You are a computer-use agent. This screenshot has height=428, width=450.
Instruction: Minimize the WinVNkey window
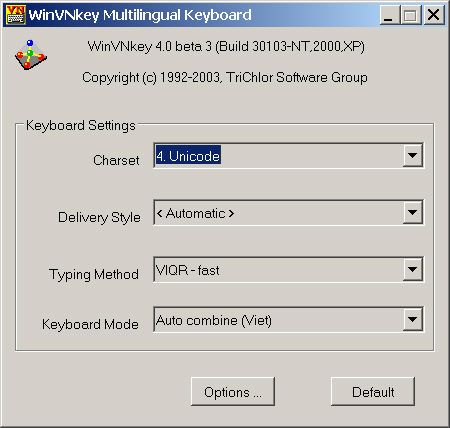click(x=390, y=15)
